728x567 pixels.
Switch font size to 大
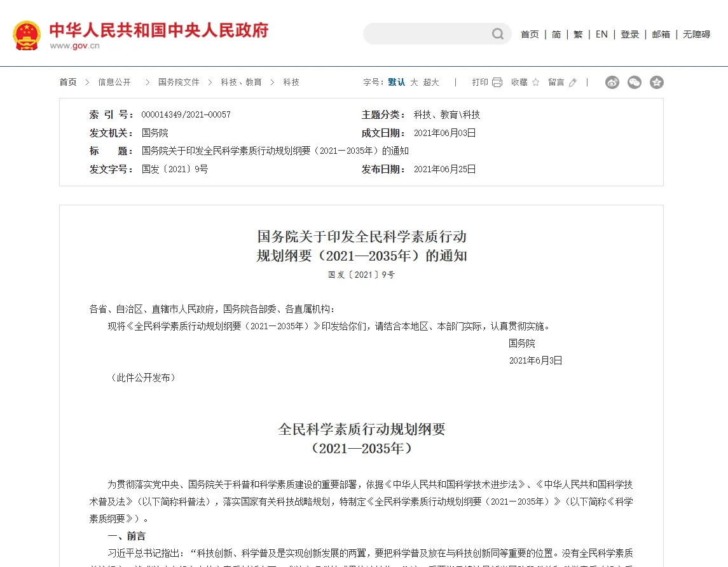pyautogui.click(x=414, y=83)
